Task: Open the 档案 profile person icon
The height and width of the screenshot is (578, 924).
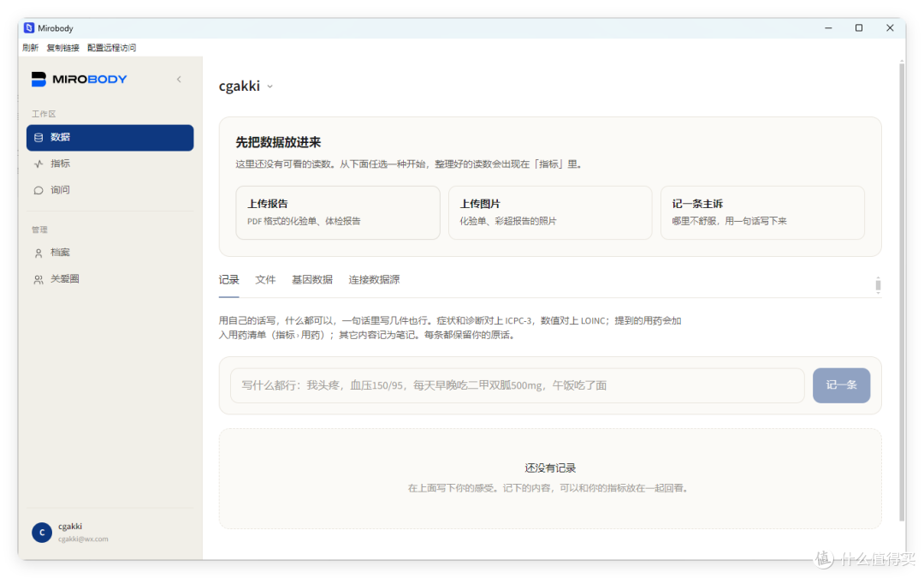Action: [x=38, y=253]
